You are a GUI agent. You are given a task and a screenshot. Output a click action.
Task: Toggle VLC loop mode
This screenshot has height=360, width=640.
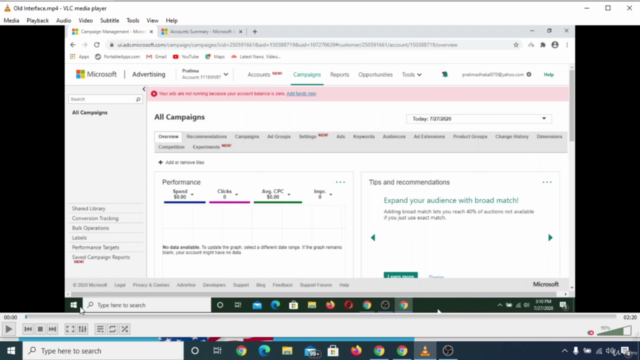click(x=112, y=329)
